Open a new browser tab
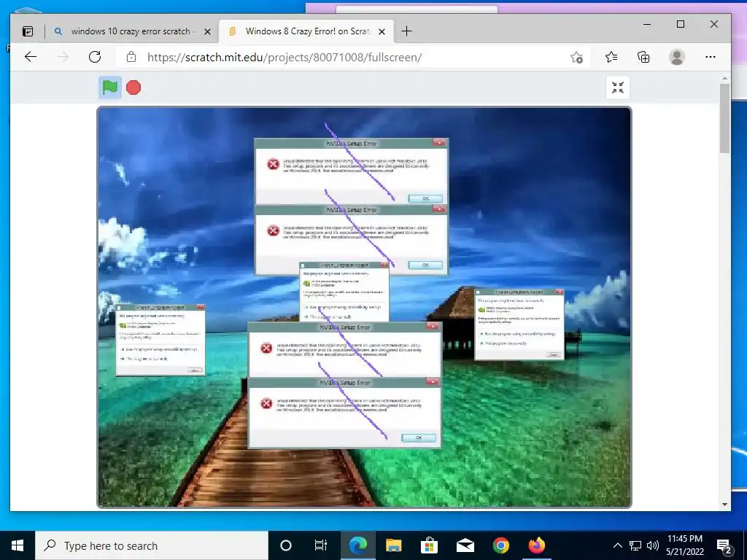Image resolution: width=747 pixels, height=560 pixels. (x=406, y=31)
